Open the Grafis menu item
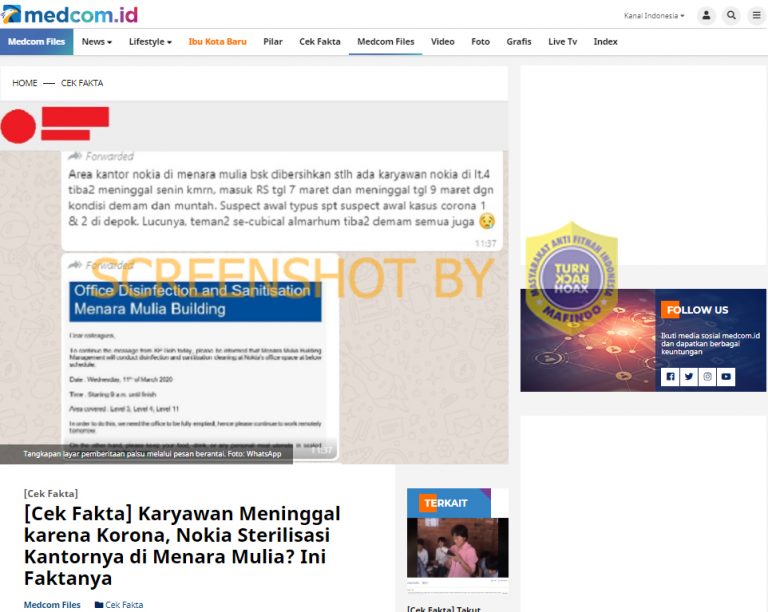The image size is (768, 612). click(x=519, y=42)
